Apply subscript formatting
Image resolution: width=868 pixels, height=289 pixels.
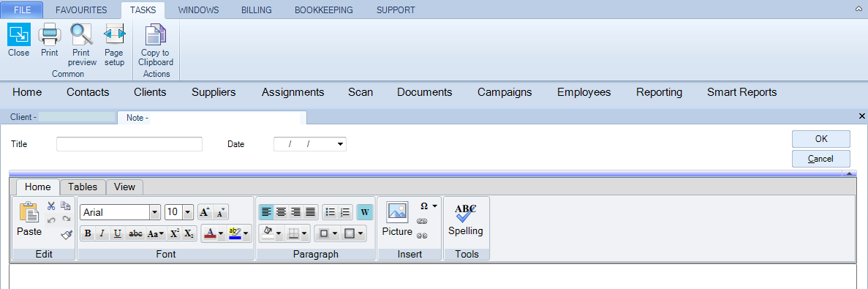pos(189,233)
